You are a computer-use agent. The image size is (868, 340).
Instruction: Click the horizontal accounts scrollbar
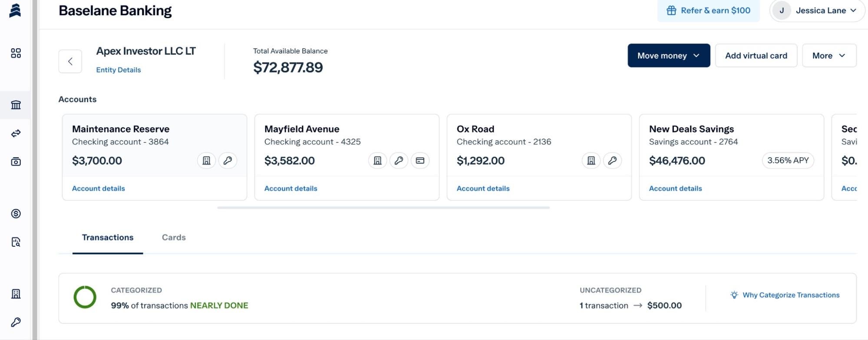pyautogui.click(x=383, y=208)
